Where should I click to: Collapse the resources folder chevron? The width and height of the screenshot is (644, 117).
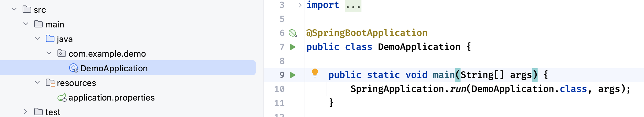point(37,82)
